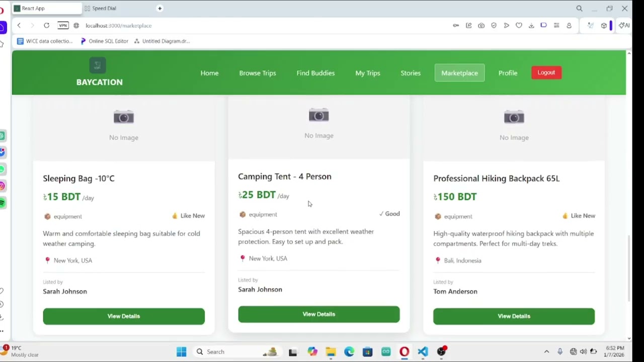This screenshot has height=362, width=644.
Task: Add page to bookmarks with heart icon
Action: coord(519,25)
